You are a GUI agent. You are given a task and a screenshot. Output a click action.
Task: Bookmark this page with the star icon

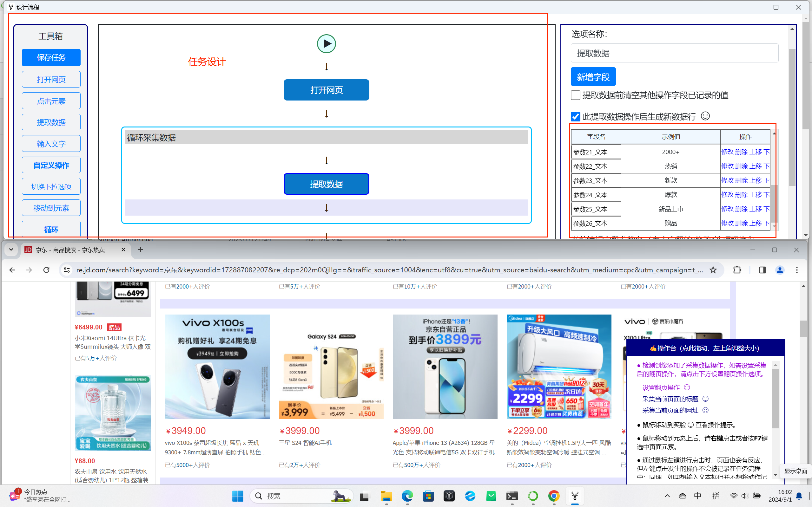pos(713,270)
